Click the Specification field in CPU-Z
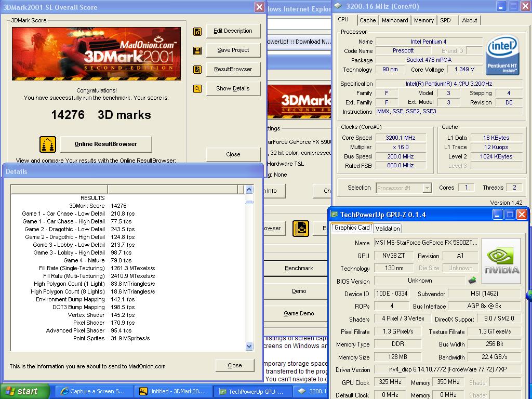The width and height of the screenshot is (532, 399). click(448, 84)
